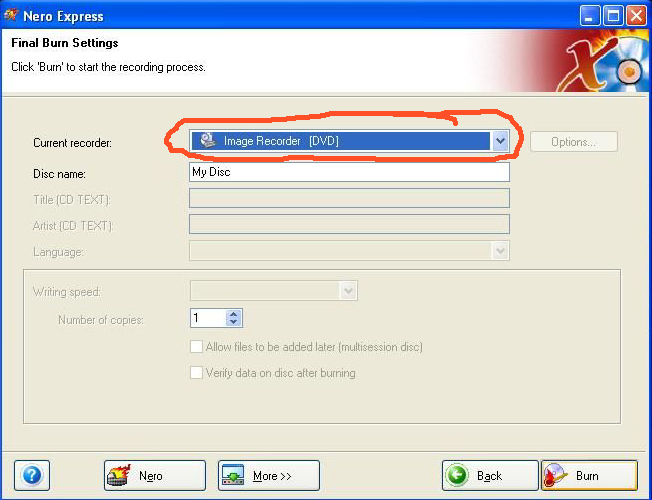Image resolution: width=652 pixels, height=500 pixels.
Task: Decrease Number of copies with down arrow
Action: click(234, 322)
